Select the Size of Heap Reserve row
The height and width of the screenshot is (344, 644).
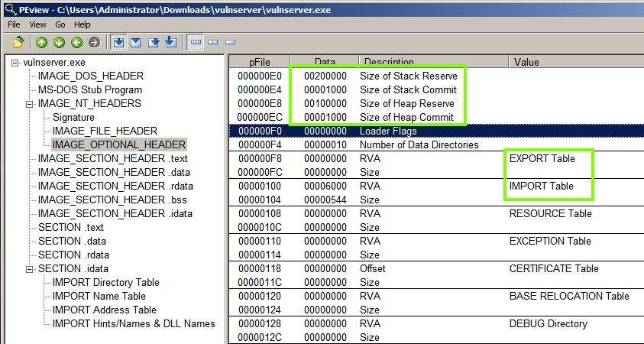(436, 103)
